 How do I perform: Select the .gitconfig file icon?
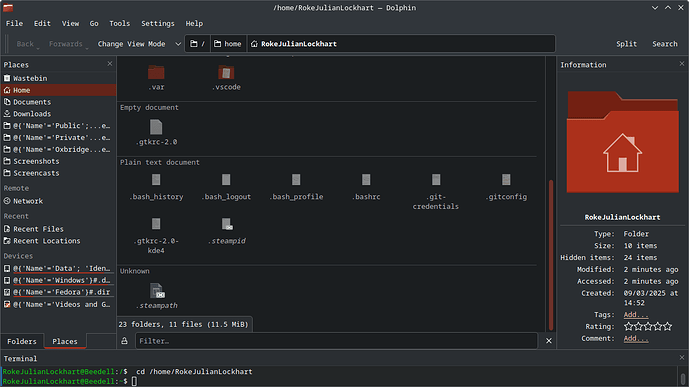pos(506,180)
